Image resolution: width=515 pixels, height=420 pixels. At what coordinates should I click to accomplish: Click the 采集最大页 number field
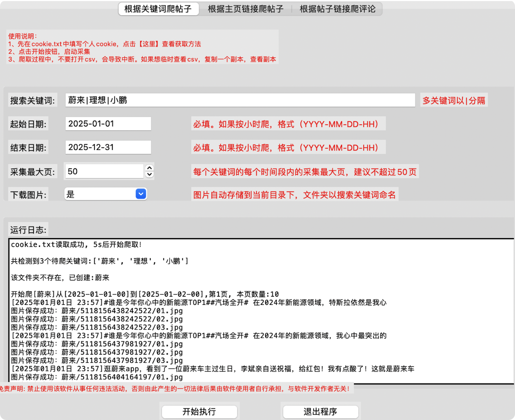tap(104, 171)
